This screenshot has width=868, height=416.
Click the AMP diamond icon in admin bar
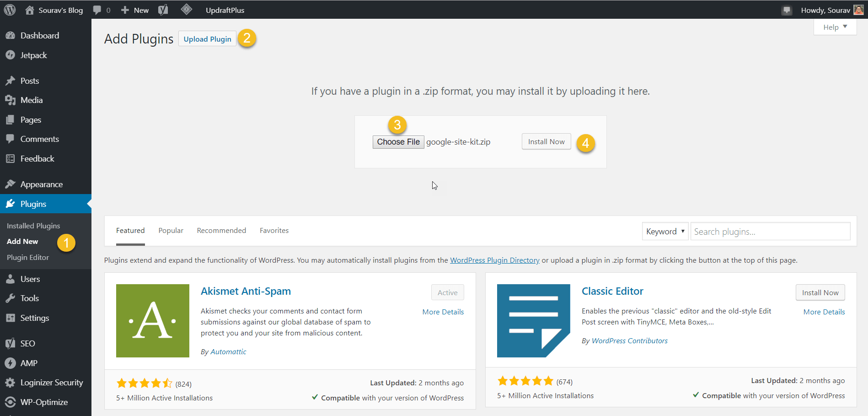(x=186, y=9)
